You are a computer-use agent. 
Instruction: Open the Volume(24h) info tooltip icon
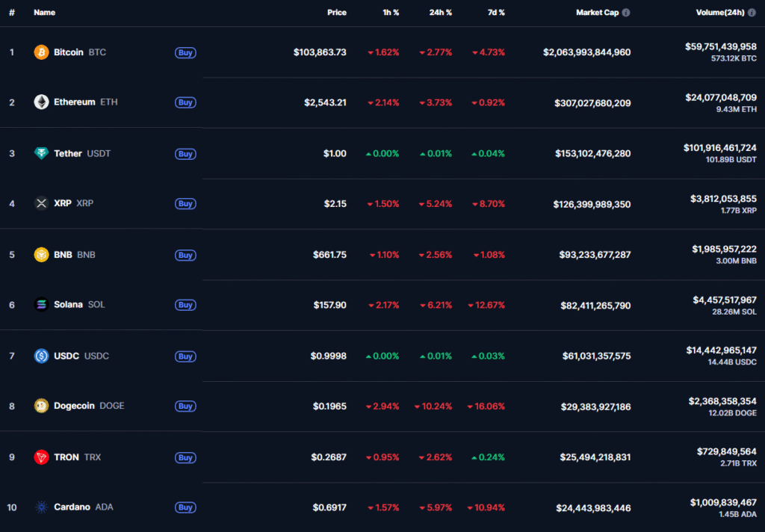(x=752, y=13)
